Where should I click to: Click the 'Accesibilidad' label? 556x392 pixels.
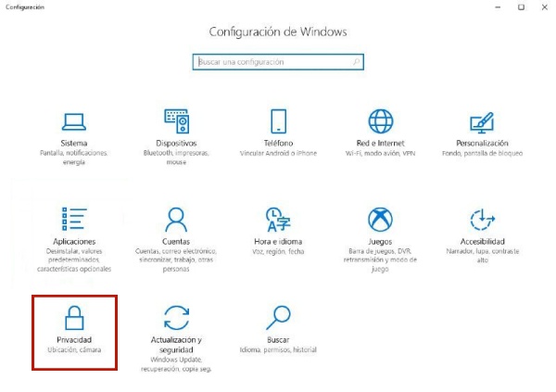(x=482, y=242)
